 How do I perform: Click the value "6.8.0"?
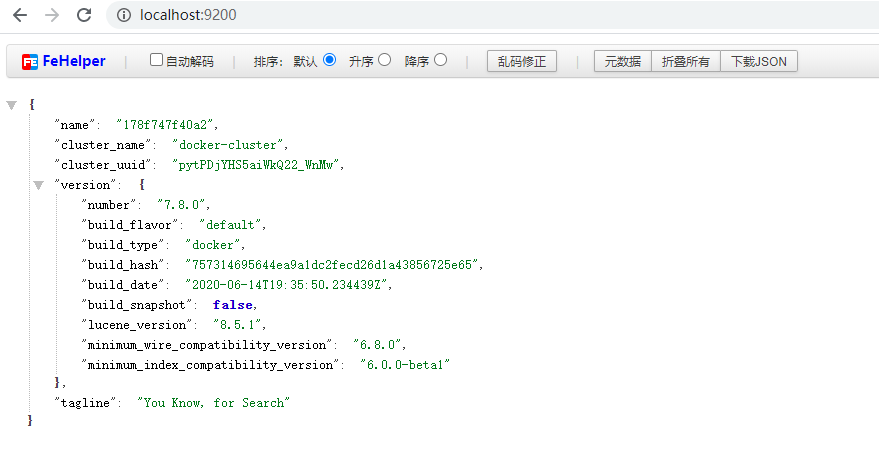point(377,345)
